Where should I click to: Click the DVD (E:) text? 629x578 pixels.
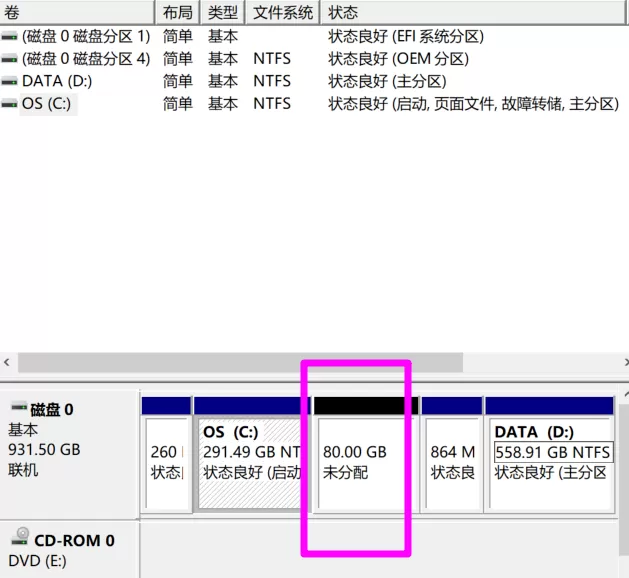pyautogui.click(x=37, y=561)
